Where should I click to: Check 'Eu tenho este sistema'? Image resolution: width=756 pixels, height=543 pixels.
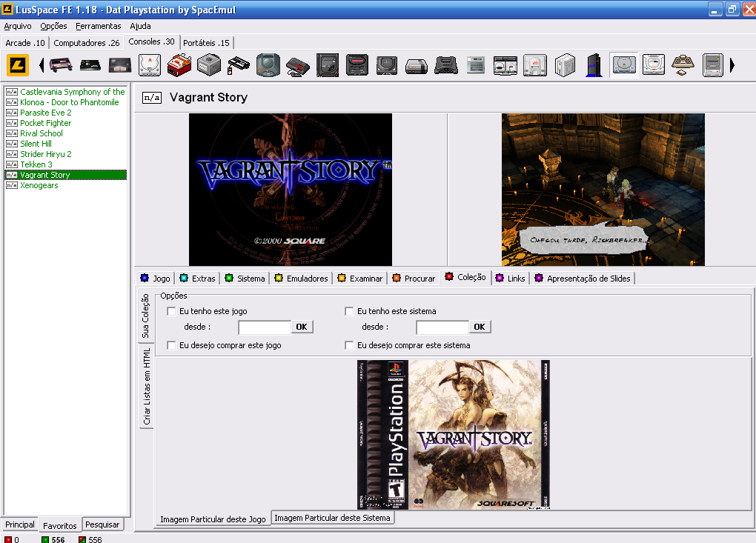click(x=349, y=311)
